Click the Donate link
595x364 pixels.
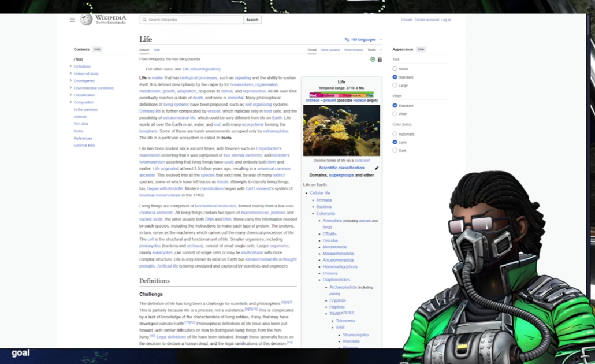pos(407,20)
